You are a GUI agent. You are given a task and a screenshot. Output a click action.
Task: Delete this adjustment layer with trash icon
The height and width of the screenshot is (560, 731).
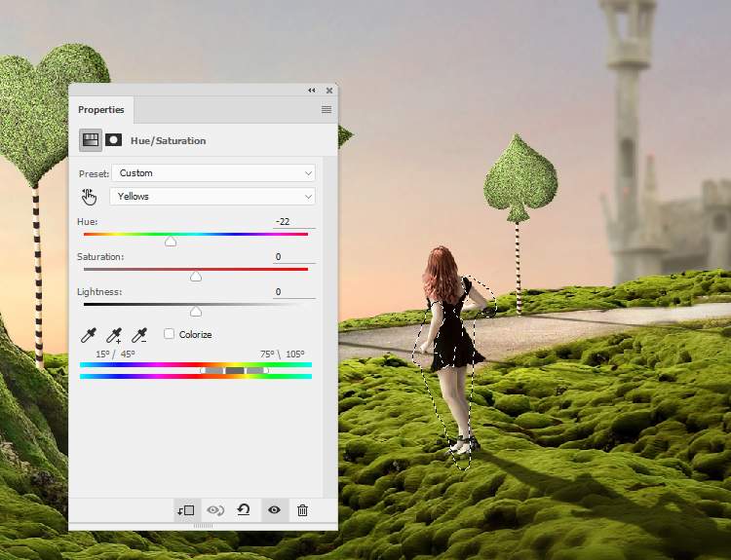click(x=303, y=509)
